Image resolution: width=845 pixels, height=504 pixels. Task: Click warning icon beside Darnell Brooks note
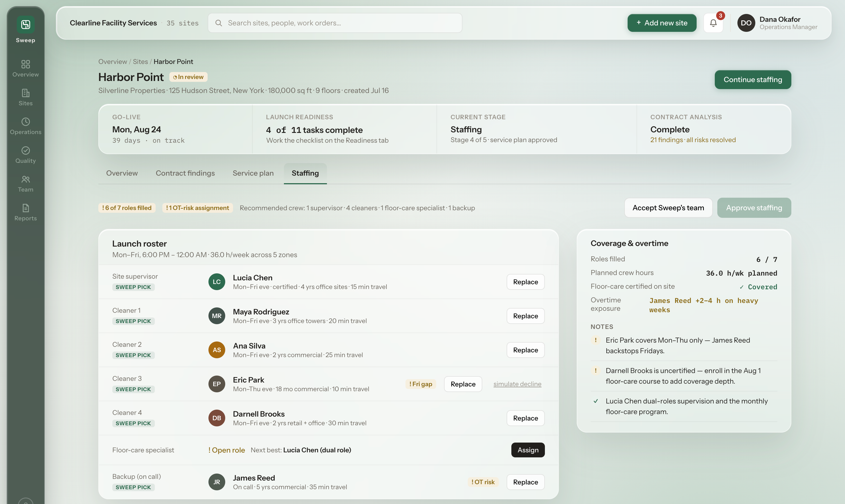coord(595,371)
